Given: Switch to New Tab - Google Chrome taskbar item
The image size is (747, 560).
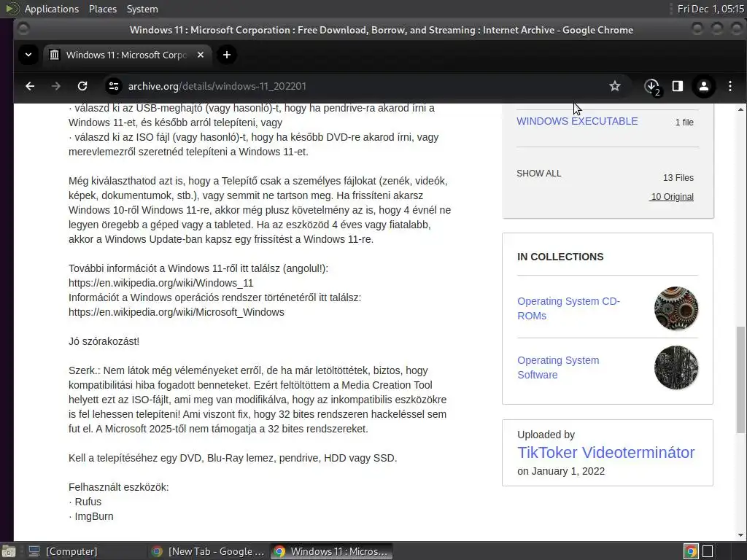Looking at the screenshot, I should click(x=208, y=551).
